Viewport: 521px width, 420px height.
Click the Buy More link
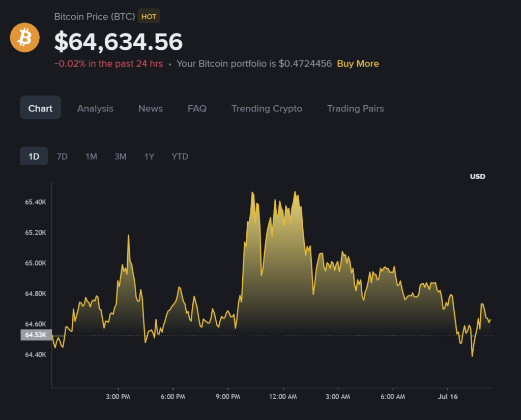358,64
